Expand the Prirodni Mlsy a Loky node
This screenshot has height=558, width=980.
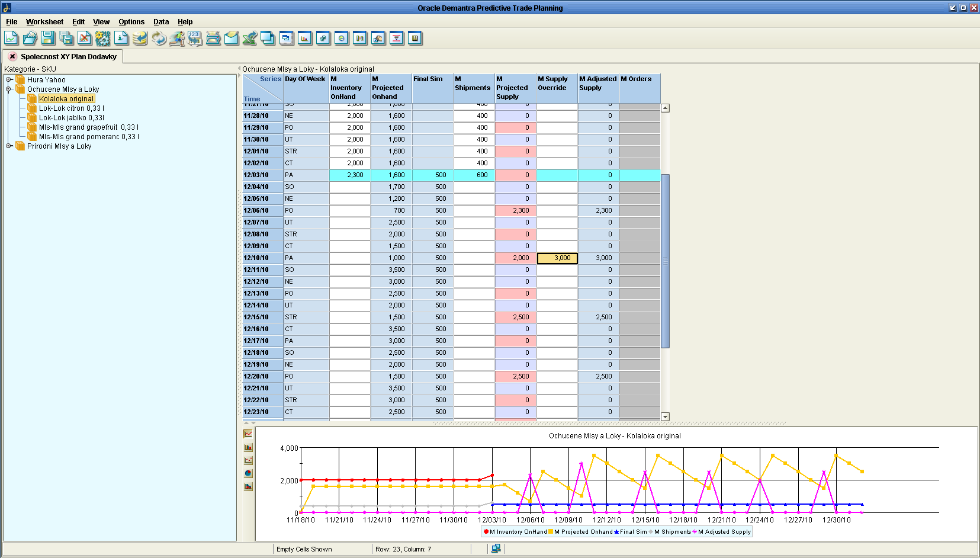9,146
